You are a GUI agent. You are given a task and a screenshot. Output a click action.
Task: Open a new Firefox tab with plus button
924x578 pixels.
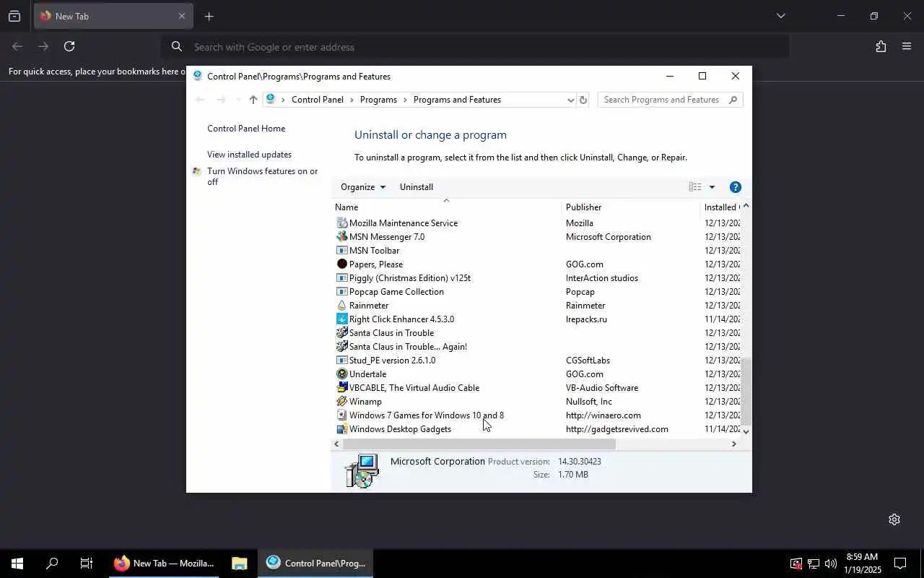pos(209,16)
